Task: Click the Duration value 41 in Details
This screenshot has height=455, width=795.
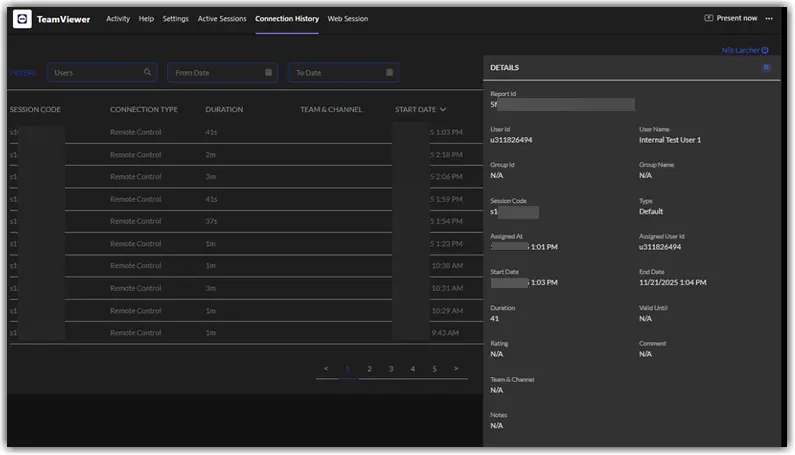Action: (x=494, y=319)
